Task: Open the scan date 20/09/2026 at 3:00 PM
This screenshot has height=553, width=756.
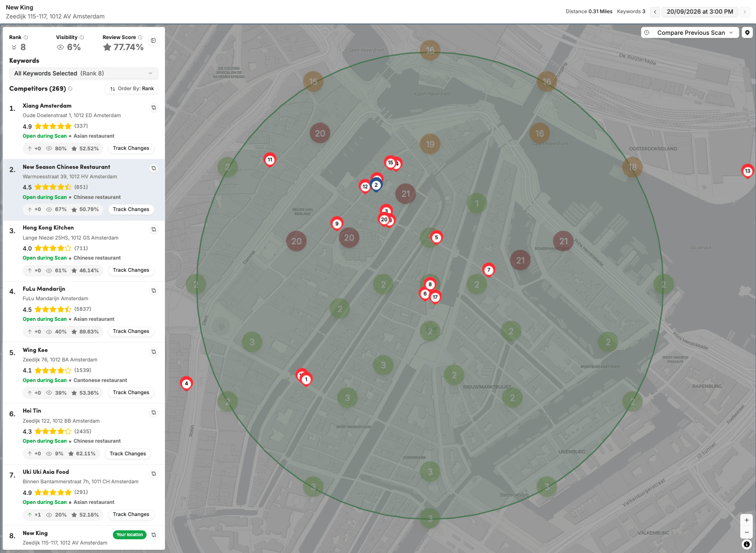Action: (700, 12)
